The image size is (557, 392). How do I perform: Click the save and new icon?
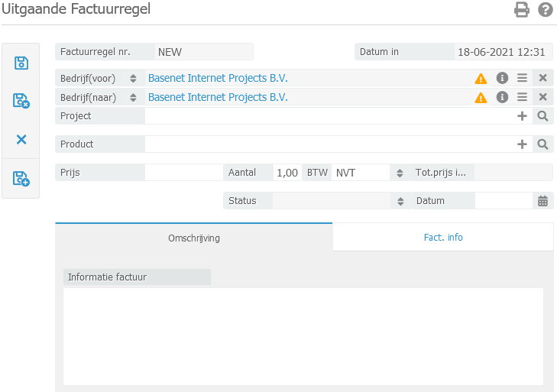[x=21, y=179]
